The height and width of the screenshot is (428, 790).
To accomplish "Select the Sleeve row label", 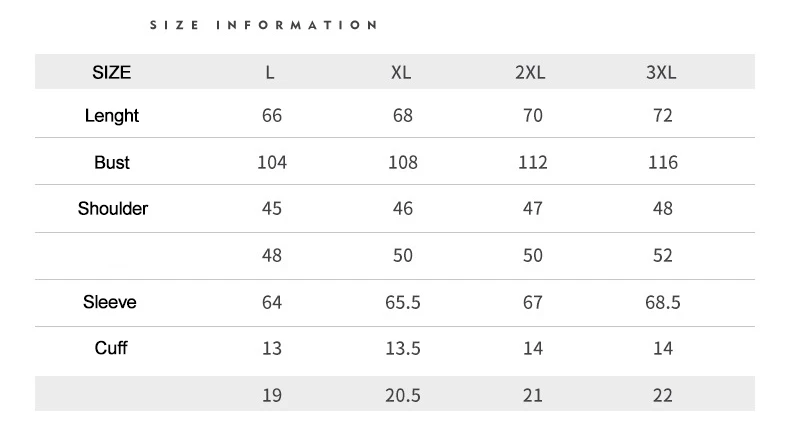I will click(x=110, y=302).
